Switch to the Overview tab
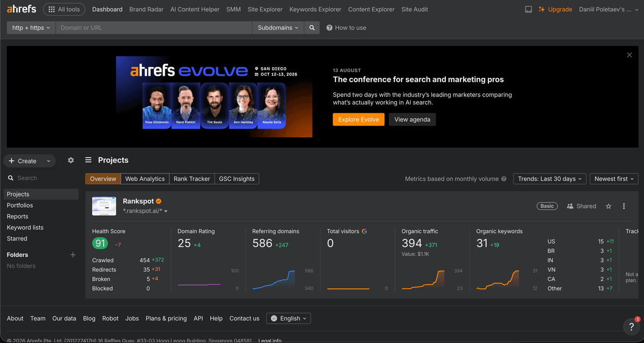This screenshot has height=343, width=644. [103, 179]
